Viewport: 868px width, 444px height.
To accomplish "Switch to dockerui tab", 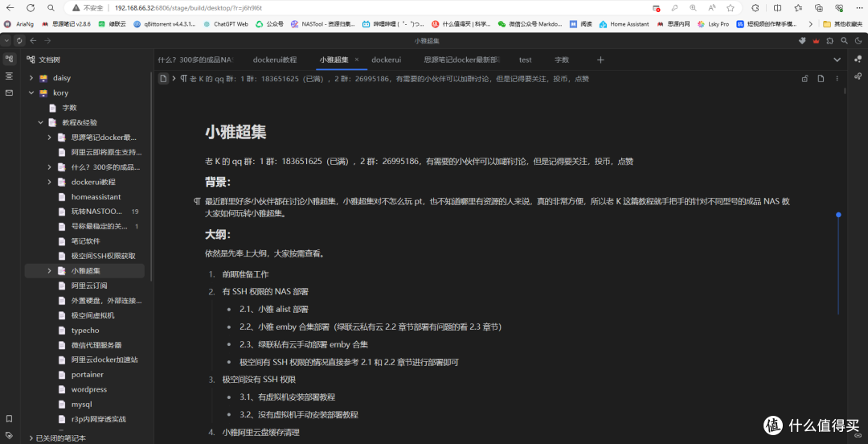I will 386,60.
